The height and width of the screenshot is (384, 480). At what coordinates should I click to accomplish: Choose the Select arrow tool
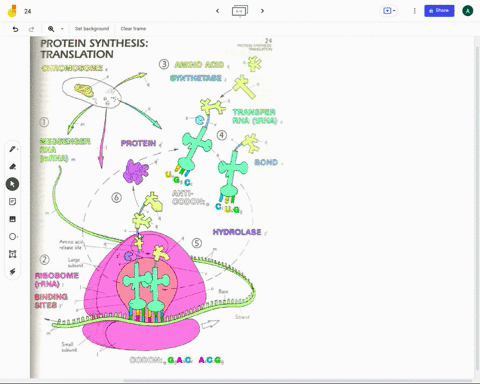coord(13,184)
